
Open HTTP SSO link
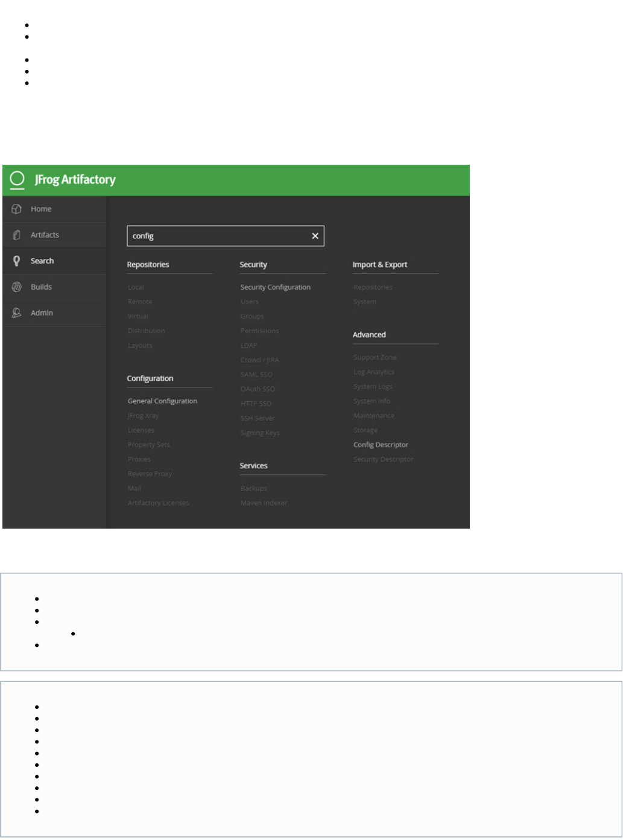pyautogui.click(x=256, y=403)
